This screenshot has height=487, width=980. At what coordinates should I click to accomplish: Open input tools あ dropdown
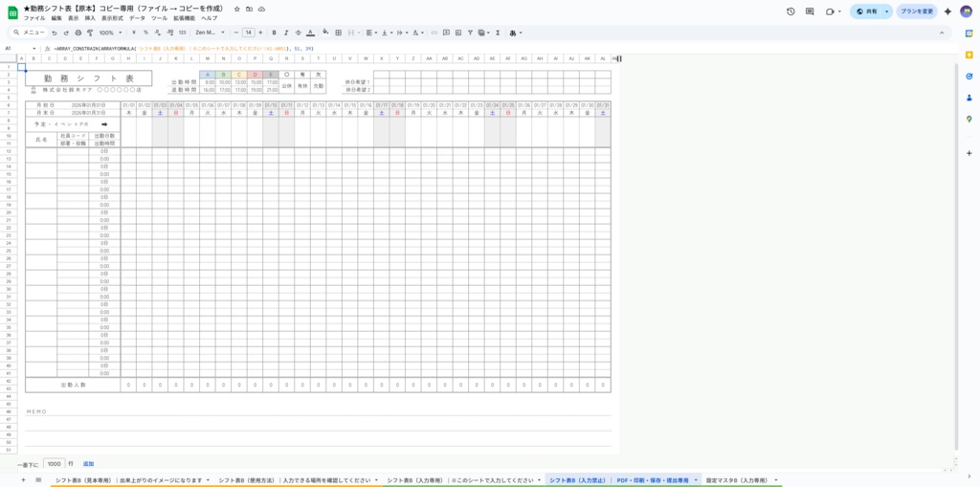coord(516,33)
